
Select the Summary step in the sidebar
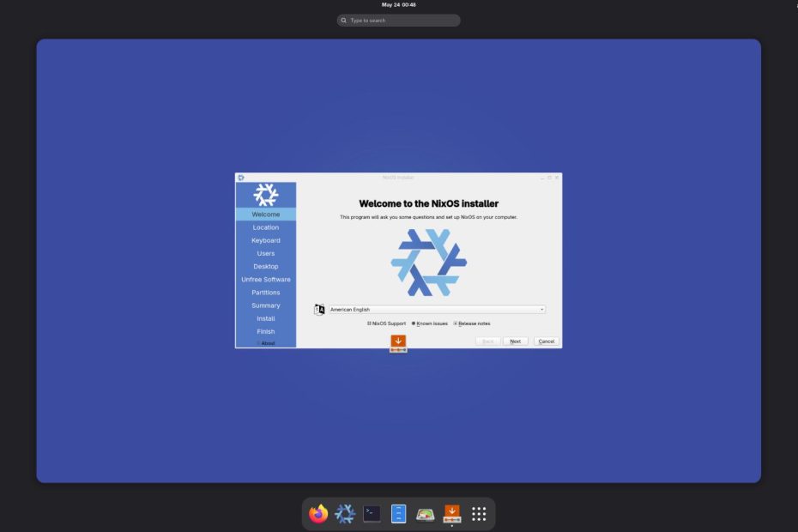[266, 305]
